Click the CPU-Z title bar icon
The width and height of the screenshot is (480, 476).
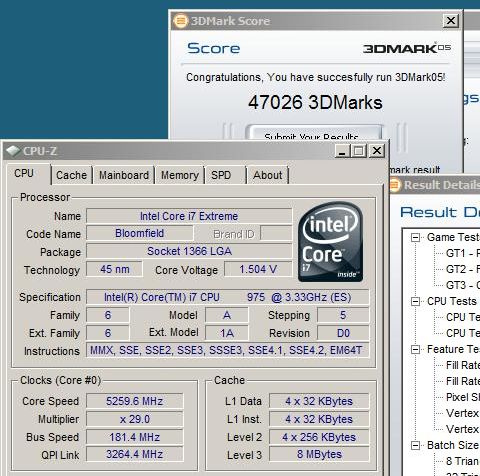point(13,151)
